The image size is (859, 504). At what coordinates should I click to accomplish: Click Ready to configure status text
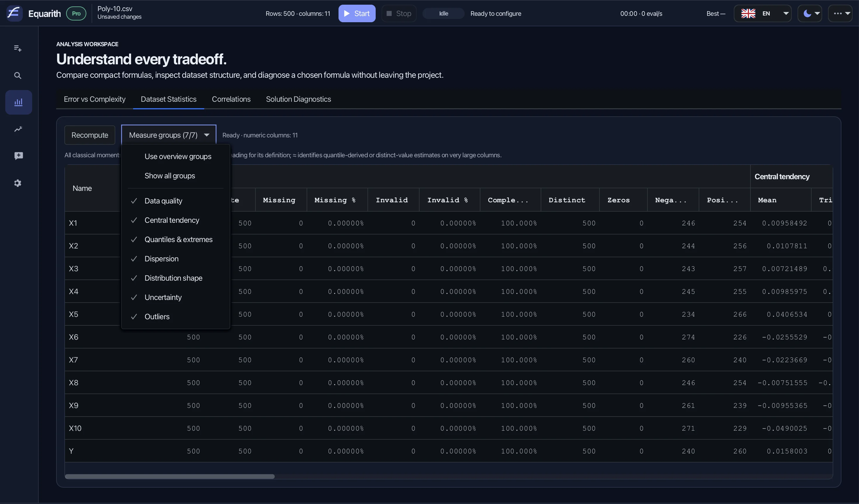point(496,14)
